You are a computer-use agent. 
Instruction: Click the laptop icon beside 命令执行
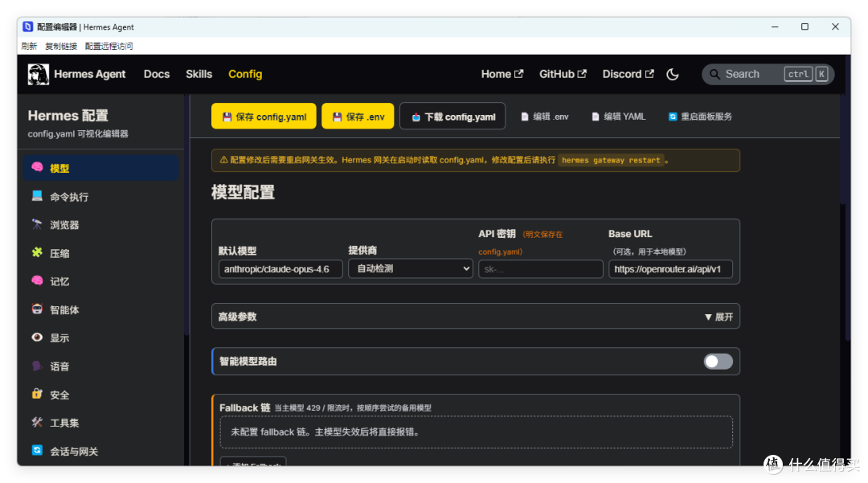pos(37,196)
